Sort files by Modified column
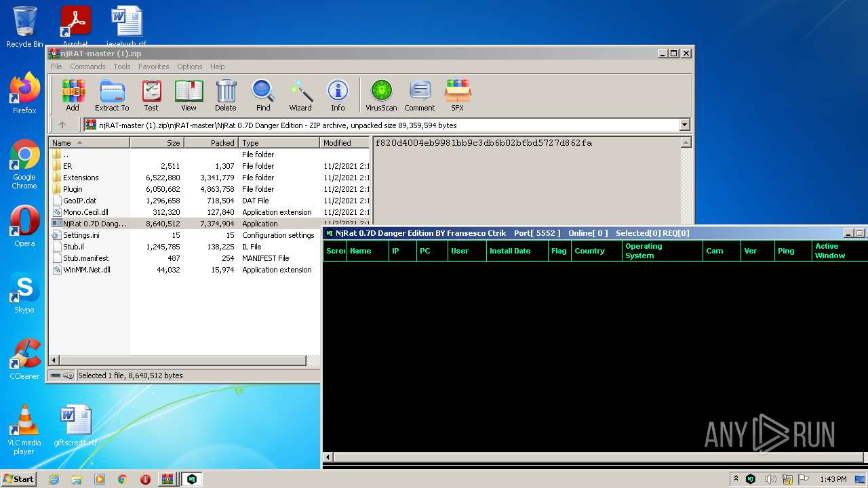Viewport: 868px width, 488px height. (345, 142)
